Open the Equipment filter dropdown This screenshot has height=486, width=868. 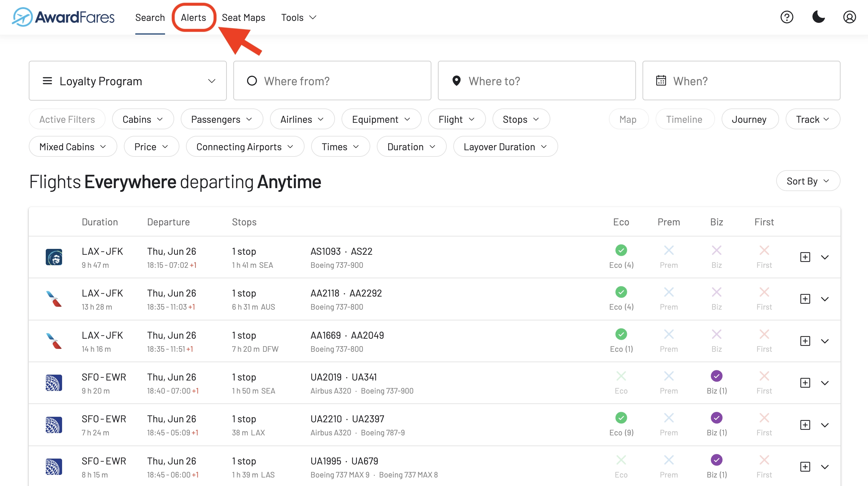click(381, 119)
